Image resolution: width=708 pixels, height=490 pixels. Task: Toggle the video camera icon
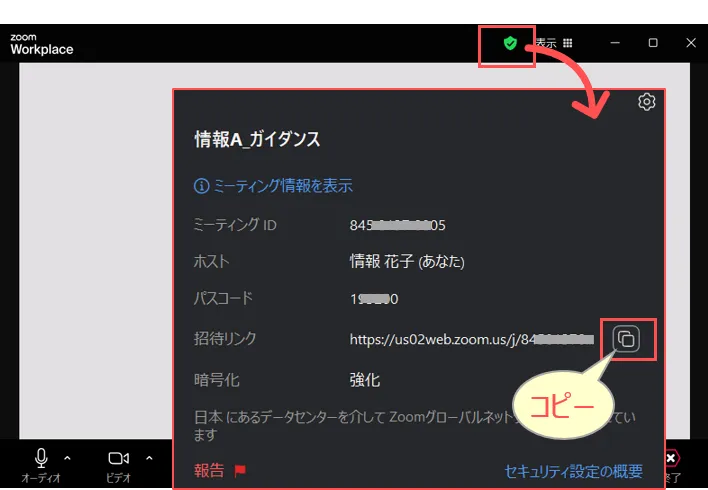point(118,458)
